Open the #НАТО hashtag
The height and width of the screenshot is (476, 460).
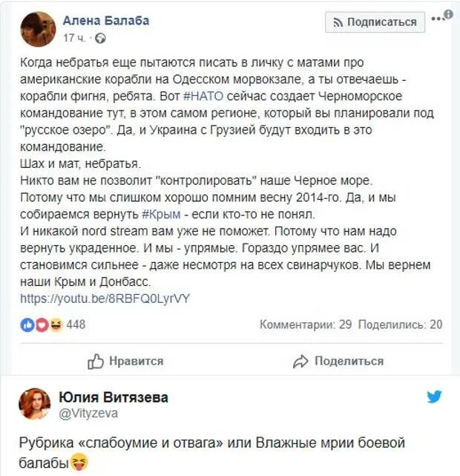[203, 97]
